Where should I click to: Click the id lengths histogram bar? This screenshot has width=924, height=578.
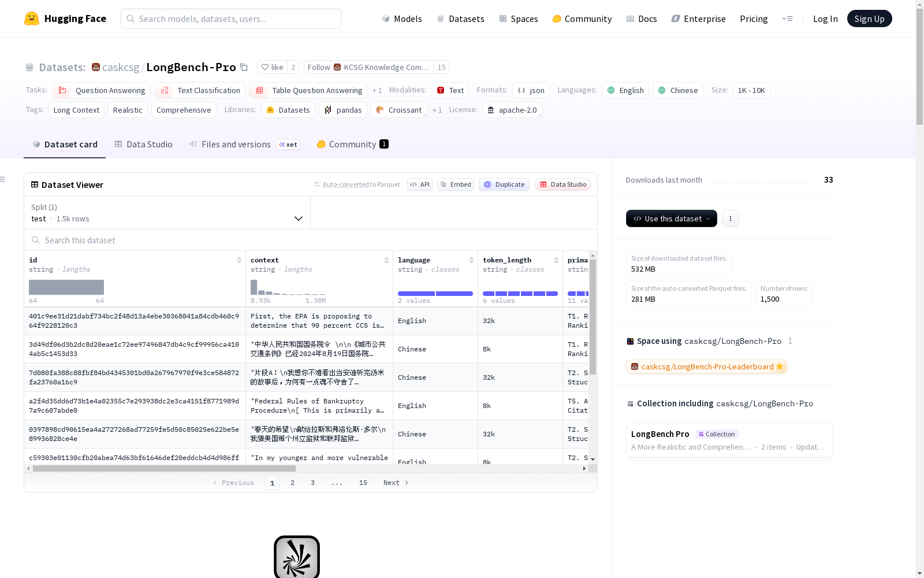click(x=66, y=287)
